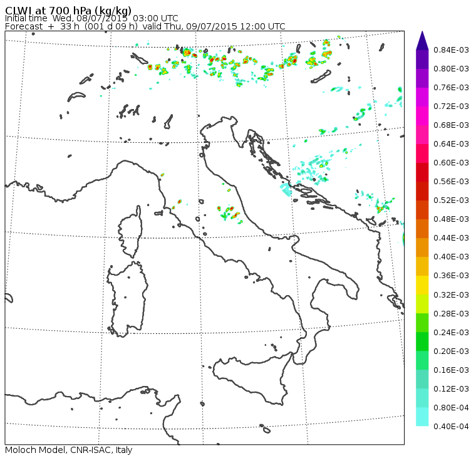The image size is (476, 458).
Task: Click the 'Initial time Wed, 08/07/2015 03:00 UTC' line
Action: [91, 19]
